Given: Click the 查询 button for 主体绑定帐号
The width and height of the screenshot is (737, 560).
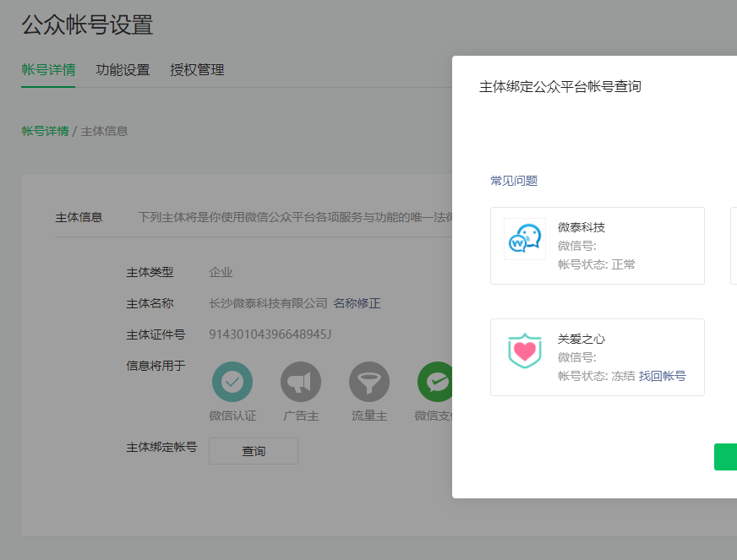Looking at the screenshot, I should point(254,451).
